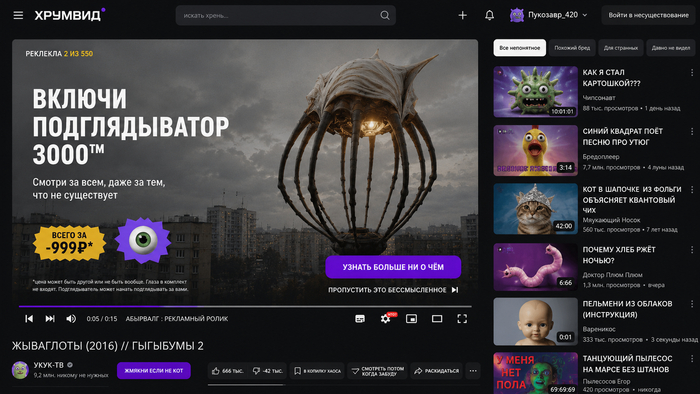
Task: Open options for Кот в шапочке video
Action: pyautogui.click(x=692, y=190)
